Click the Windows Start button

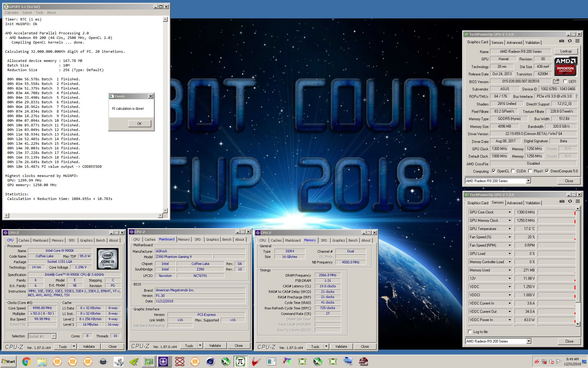[8, 362]
